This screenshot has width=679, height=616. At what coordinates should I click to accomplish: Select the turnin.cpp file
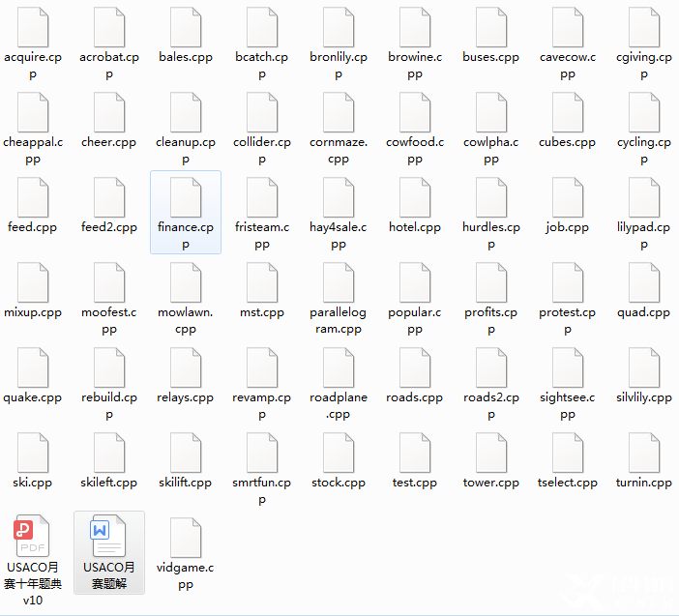pos(643,453)
